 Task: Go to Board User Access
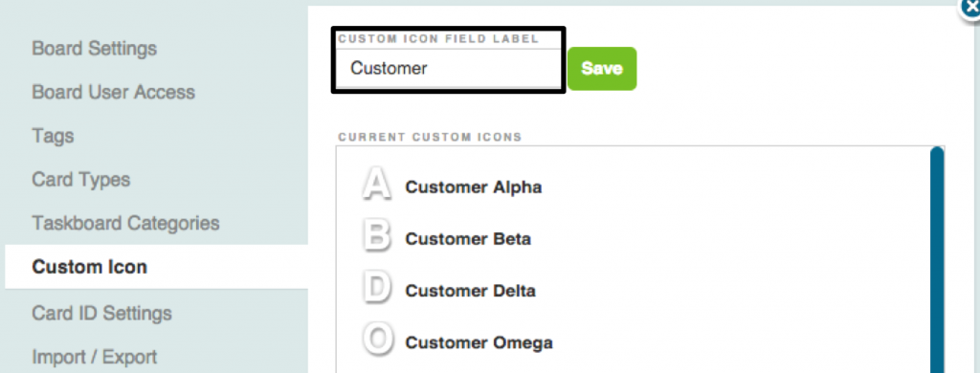point(114,92)
